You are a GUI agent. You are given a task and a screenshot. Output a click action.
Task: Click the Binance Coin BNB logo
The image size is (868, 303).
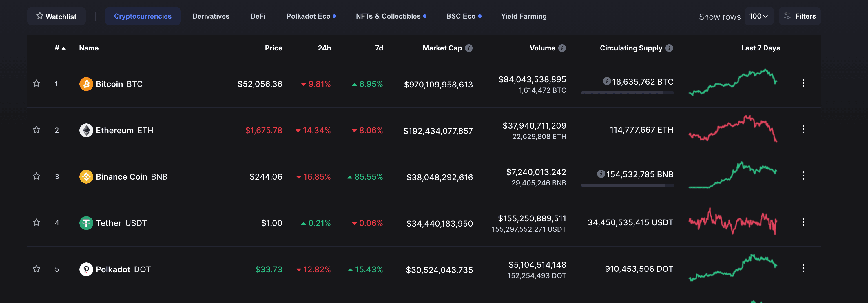click(x=86, y=176)
